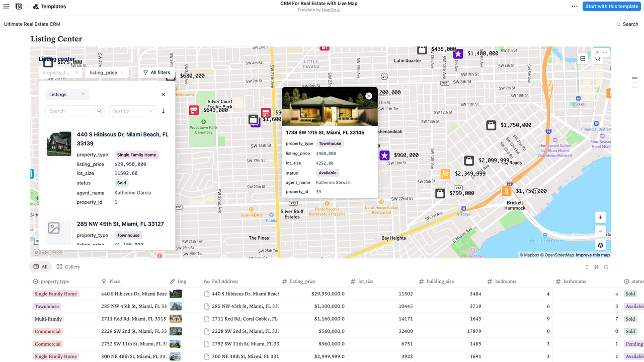The width and height of the screenshot is (644, 362).
Task: Click the search magnifier in Listings panel
Action: (x=100, y=111)
